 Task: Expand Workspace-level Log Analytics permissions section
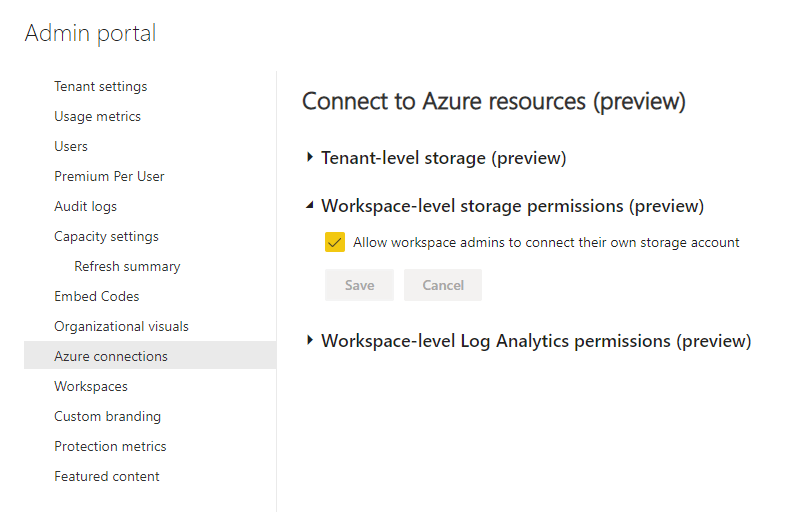point(311,341)
